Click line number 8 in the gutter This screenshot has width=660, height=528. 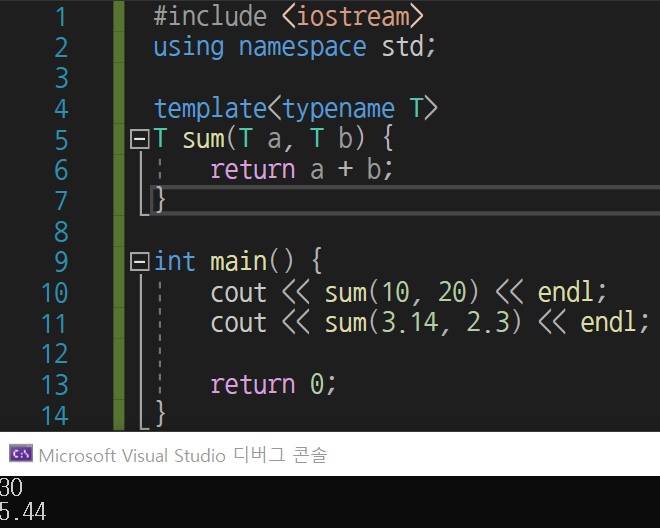(61, 232)
